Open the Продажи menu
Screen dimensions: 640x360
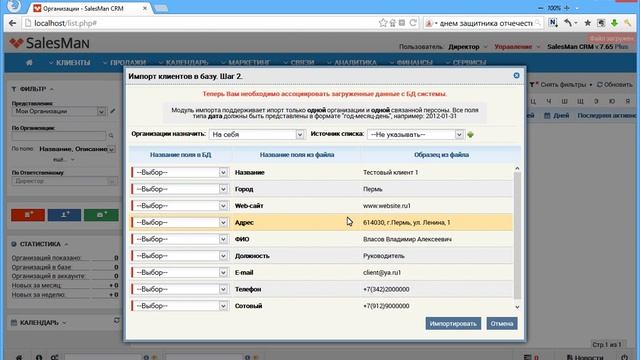tap(124, 62)
